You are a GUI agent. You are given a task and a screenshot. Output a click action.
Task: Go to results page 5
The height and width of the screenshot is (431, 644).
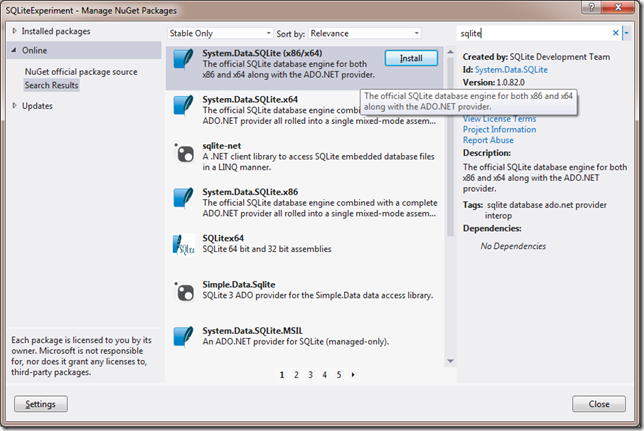click(x=339, y=375)
